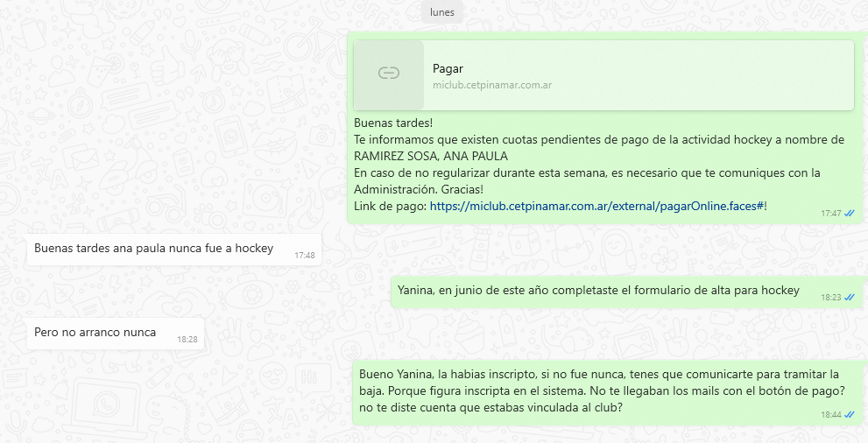Open the "Pagar" link preview title
Image resolution: width=868 pixels, height=443 pixels.
(448, 68)
